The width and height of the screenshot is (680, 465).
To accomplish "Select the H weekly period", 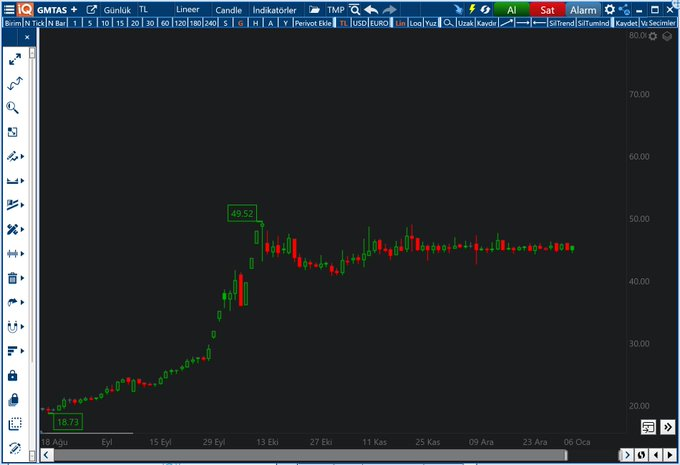I will [255, 23].
